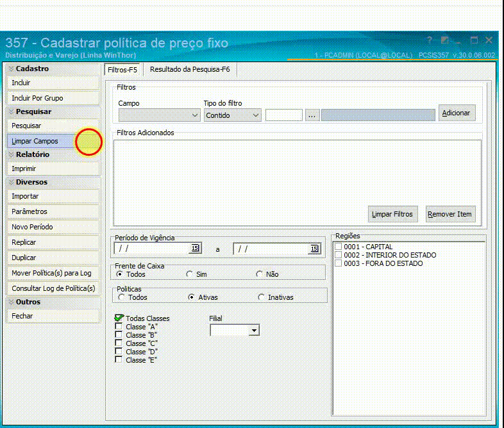The width and height of the screenshot is (504, 428).
Task: Switch to Resultado da Pesquisa-F6 tab
Action: coord(190,69)
